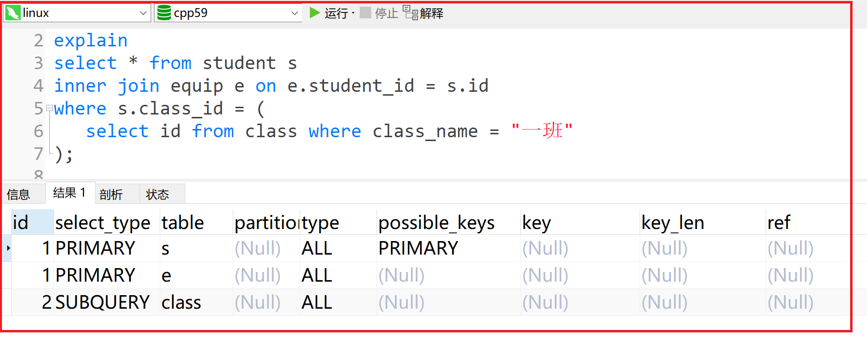
Task: Open the cpp59 database dropdown
Action: coord(294,13)
